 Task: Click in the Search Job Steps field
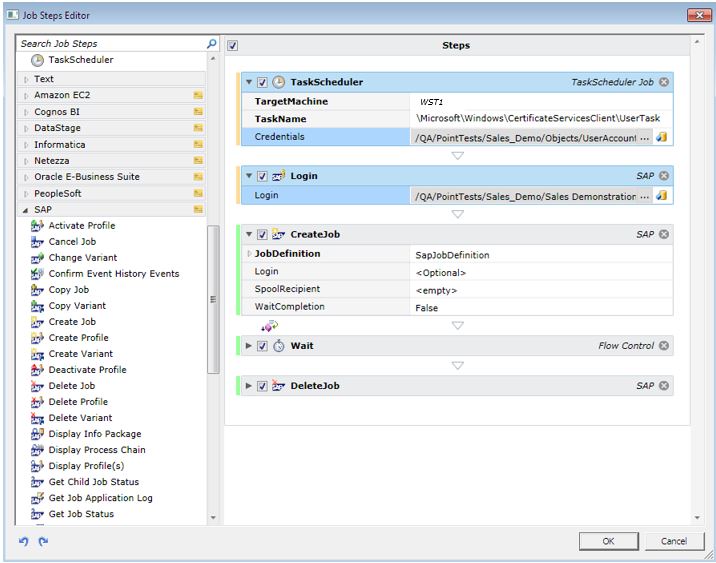click(110, 44)
